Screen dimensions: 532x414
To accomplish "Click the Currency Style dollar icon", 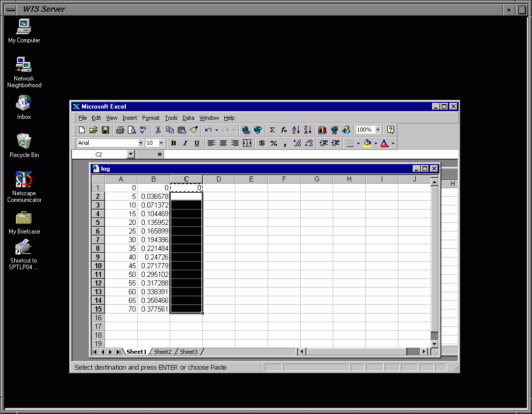I will click(262, 143).
